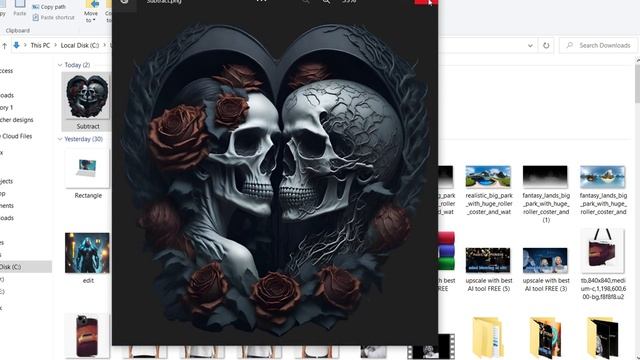
Task: Click the Search Downloads field
Action: click(x=598, y=45)
